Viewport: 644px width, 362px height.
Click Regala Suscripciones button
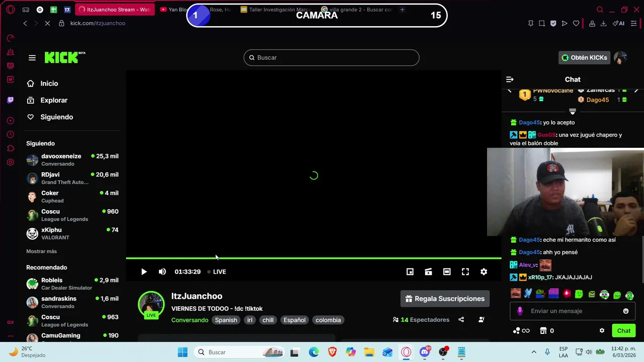point(445,299)
